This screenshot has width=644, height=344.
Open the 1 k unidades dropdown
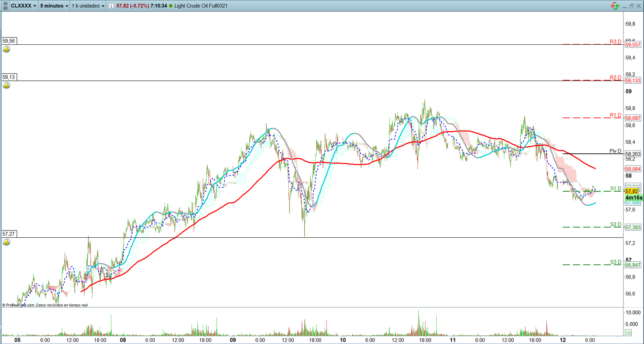[88, 6]
